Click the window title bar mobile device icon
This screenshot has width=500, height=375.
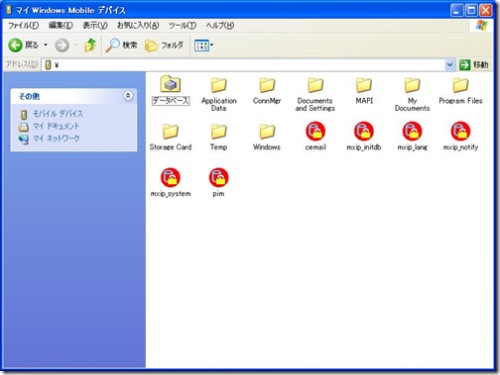coord(9,10)
